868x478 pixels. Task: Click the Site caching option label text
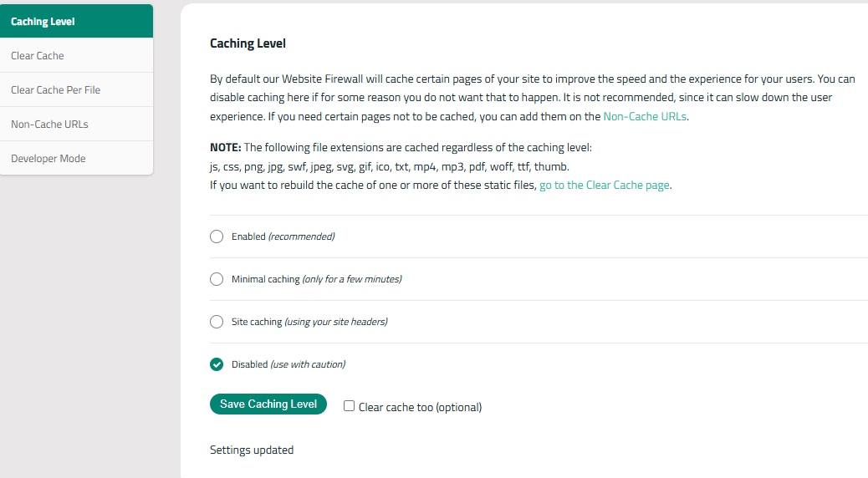(309, 322)
